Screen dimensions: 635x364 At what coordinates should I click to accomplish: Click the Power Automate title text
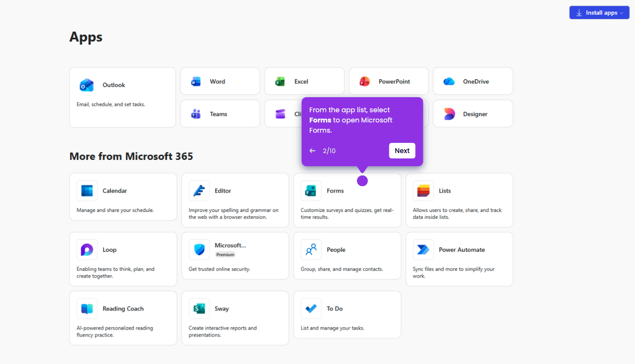coord(462,250)
